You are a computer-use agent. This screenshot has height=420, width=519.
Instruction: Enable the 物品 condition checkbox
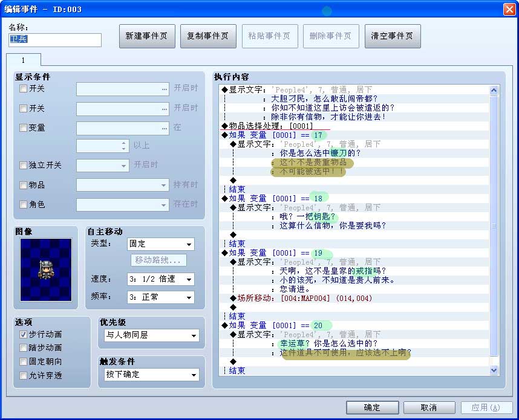[x=23, y=185]
